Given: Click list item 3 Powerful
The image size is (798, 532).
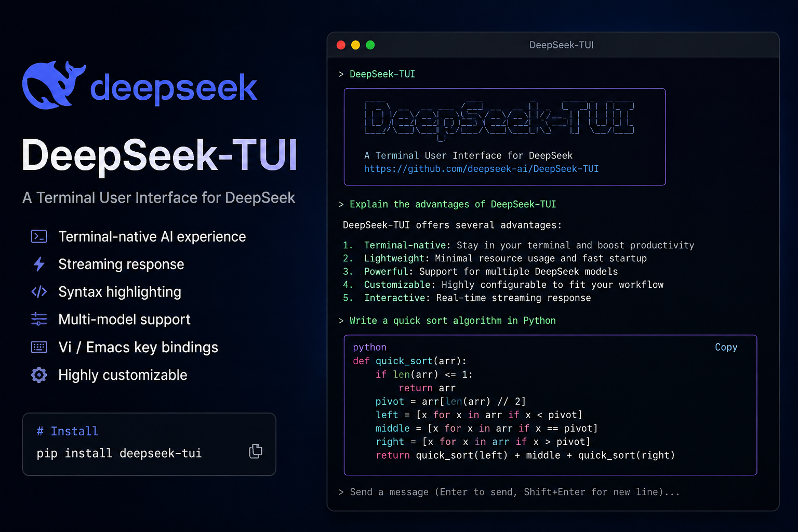Looking at the screenshot, I should point(481,271).
